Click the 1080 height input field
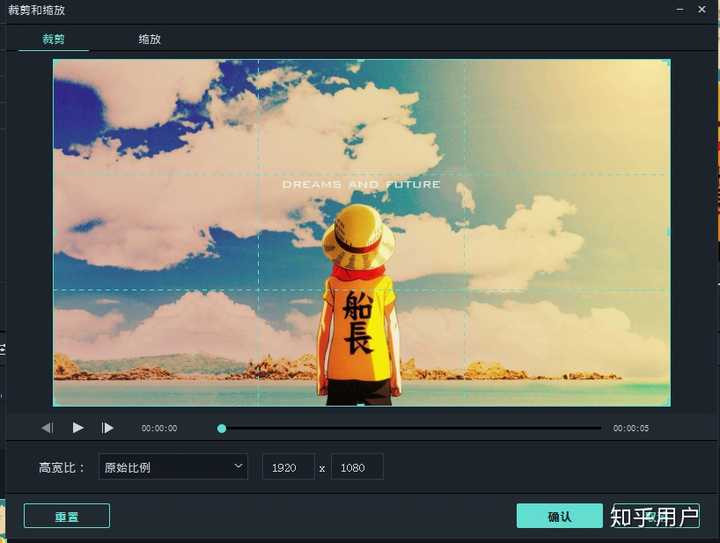Image resolution: width=720 pixels, height=543 pixels. tap(357, 467)
